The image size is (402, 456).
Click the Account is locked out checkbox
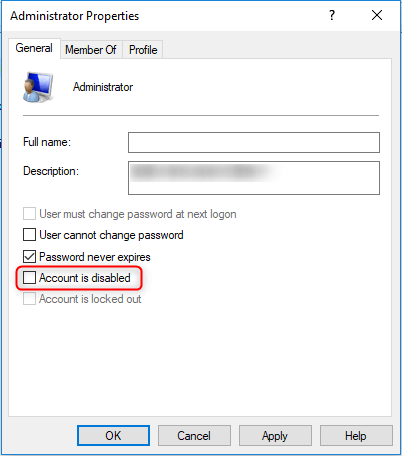[29, 299]
